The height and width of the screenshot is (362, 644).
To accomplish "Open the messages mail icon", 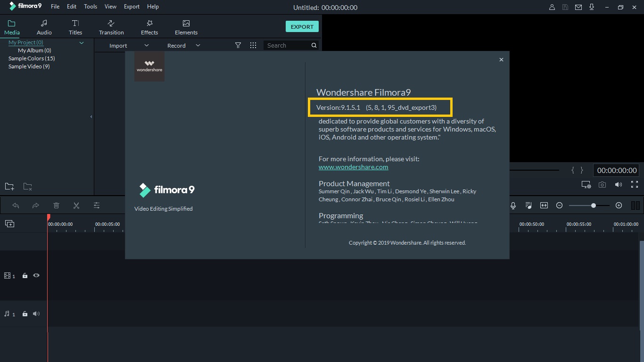I will click(x=578, y=7).
